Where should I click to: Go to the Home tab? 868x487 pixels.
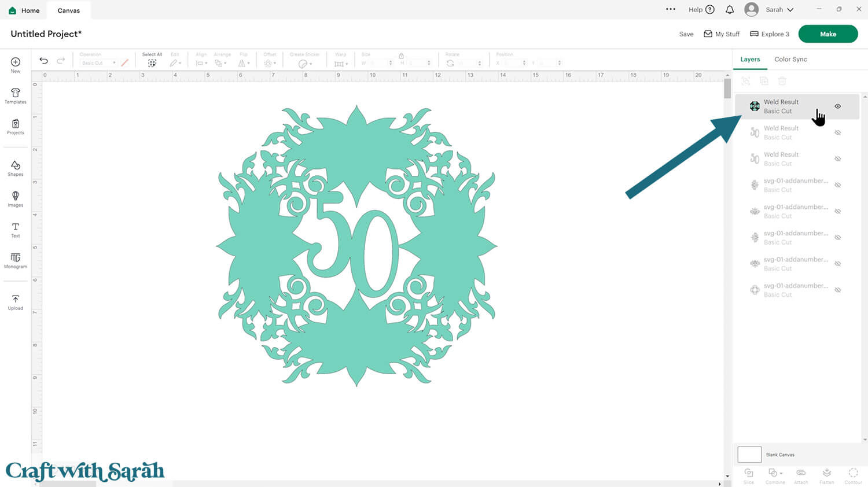[x=24, y=10]
